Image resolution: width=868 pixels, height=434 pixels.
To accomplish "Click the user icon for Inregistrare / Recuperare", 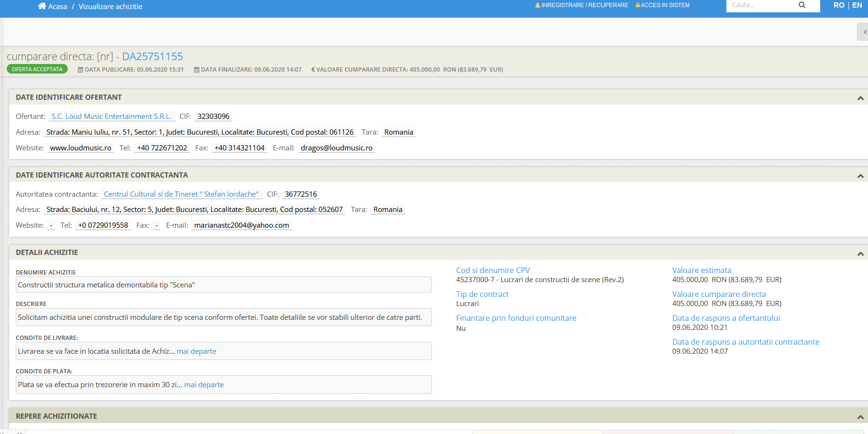I will click(537, 5).
